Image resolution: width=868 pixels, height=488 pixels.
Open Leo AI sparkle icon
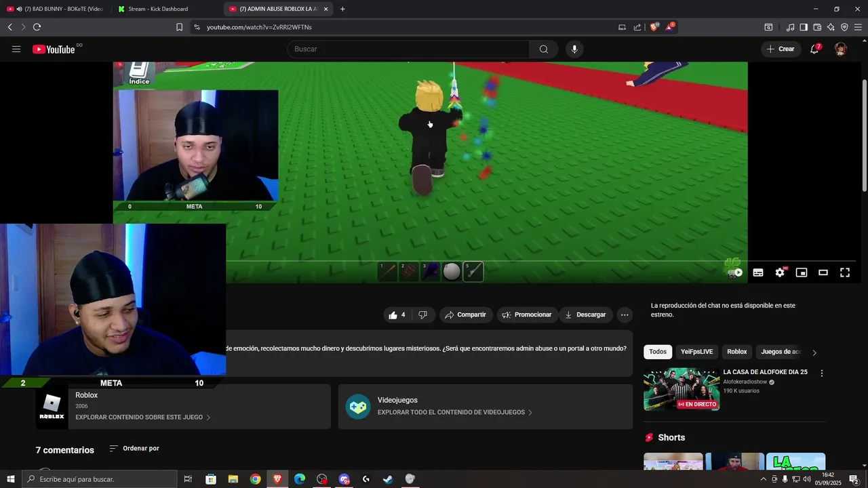coord(831,27)
